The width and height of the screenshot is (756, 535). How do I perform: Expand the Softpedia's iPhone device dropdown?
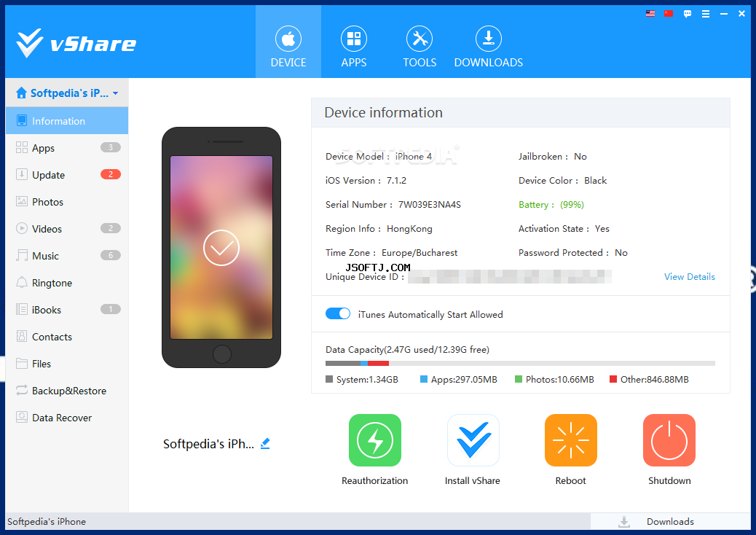(116, 93)
